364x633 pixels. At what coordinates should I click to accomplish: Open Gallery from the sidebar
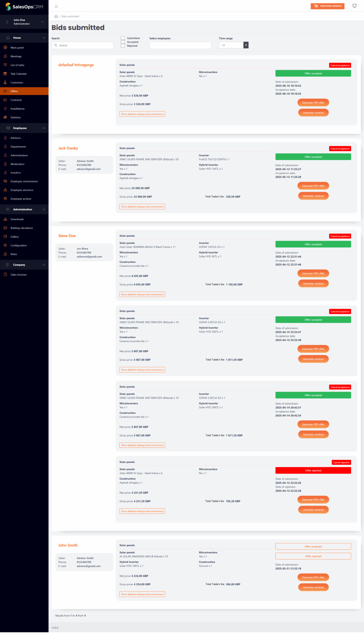(15, 237)
